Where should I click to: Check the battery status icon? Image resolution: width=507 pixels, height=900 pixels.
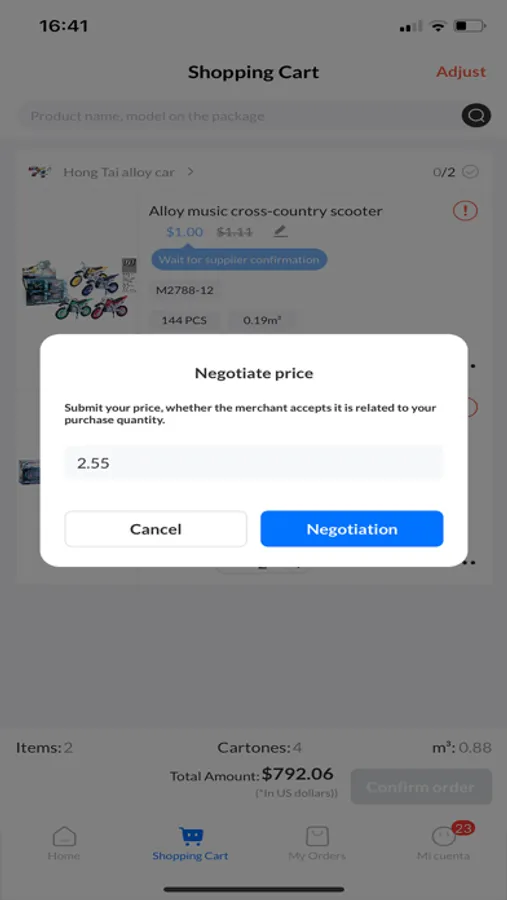(470, 26)
